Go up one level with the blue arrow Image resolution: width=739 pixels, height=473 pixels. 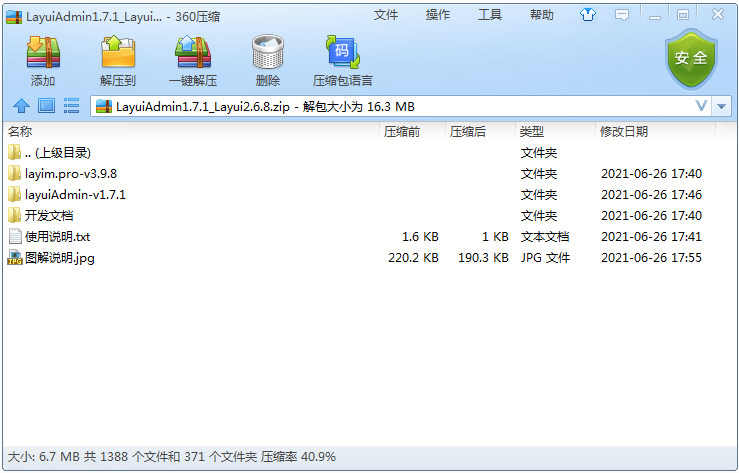[21, 106]
